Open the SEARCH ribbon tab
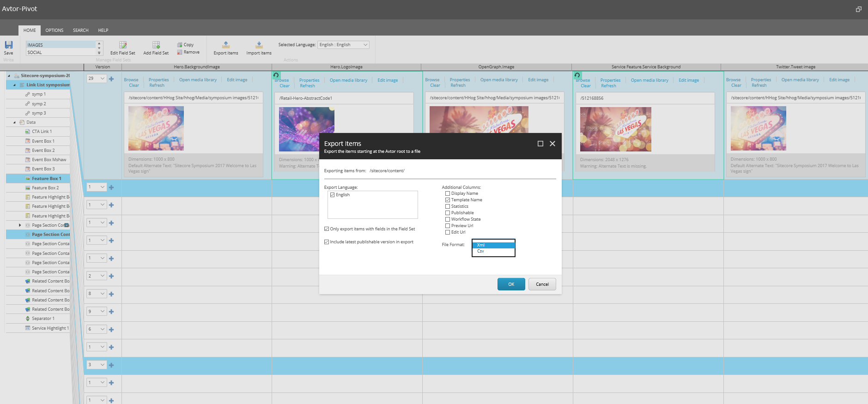Screen dimensions: 868x404 click(80, 30)
